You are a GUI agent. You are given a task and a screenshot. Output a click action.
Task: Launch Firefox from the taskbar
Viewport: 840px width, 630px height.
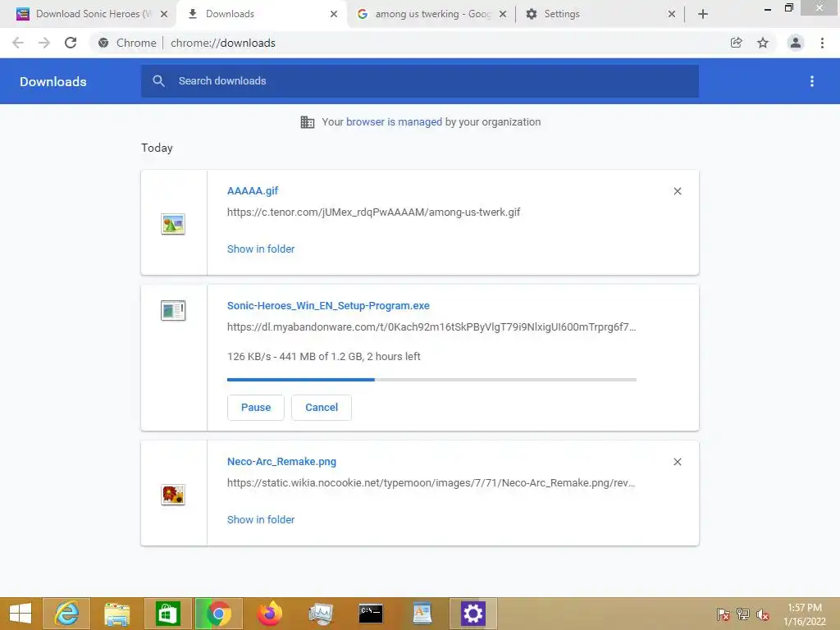(270, 614)
